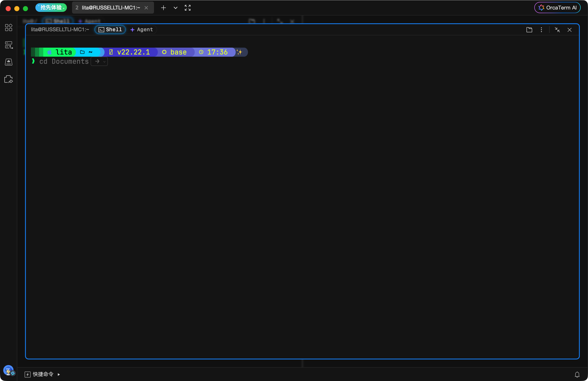Switch to Agent mode

(141, 30)
